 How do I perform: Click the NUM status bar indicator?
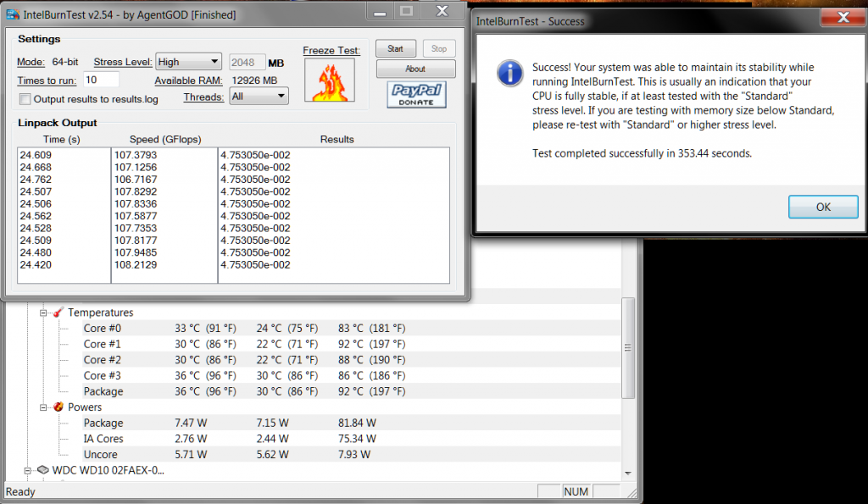(576, 491)
